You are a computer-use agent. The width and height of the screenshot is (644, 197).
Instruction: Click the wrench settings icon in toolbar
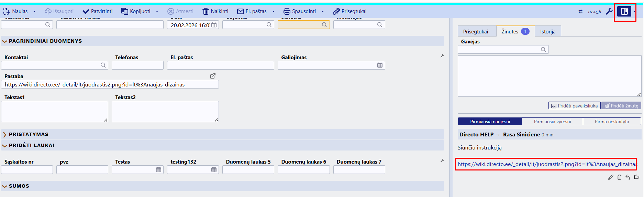pyautogui.click(x=609, y=11)
